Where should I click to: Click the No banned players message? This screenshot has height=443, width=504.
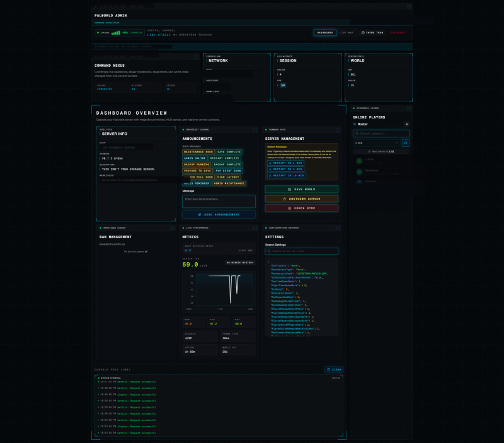click(x=135, y=251)
